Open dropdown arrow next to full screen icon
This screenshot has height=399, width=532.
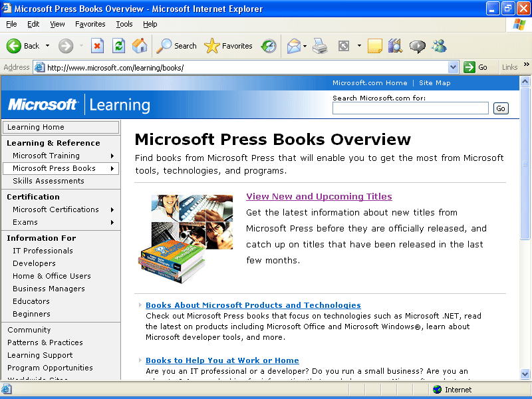point(359,46)
